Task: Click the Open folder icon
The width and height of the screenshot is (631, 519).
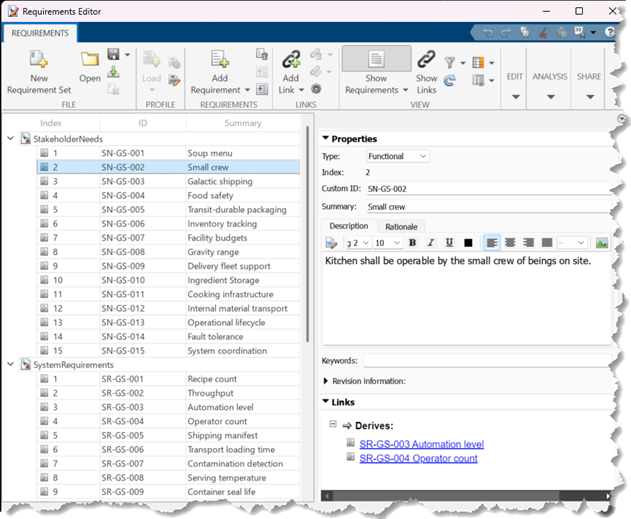Action: tap(90, 59)
